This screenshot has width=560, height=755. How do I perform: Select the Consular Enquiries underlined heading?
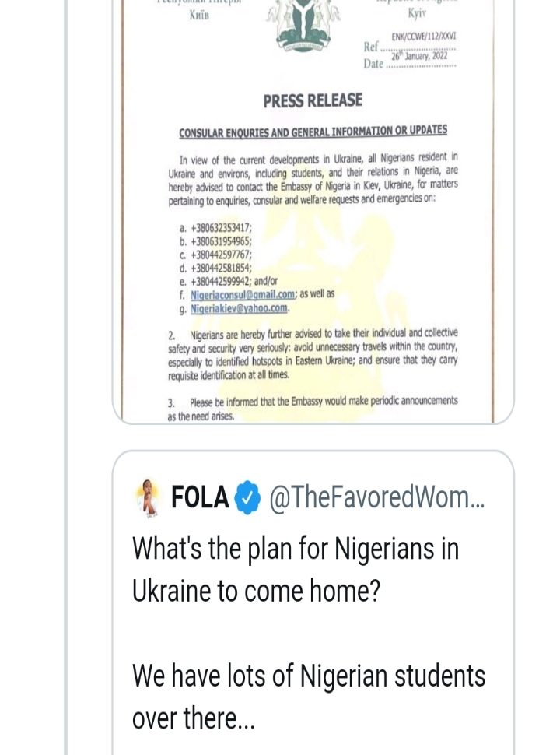click(313, 131)
